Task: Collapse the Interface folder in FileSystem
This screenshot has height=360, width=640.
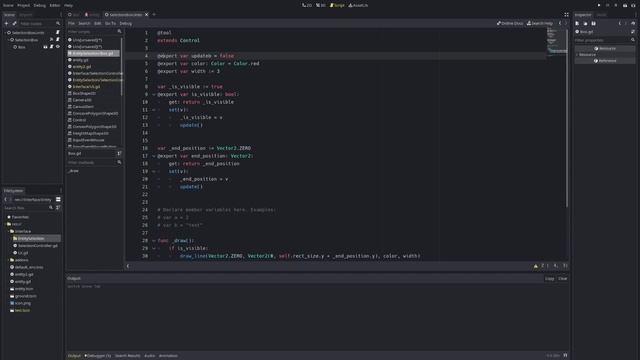Action: click(x=9, y=231)
